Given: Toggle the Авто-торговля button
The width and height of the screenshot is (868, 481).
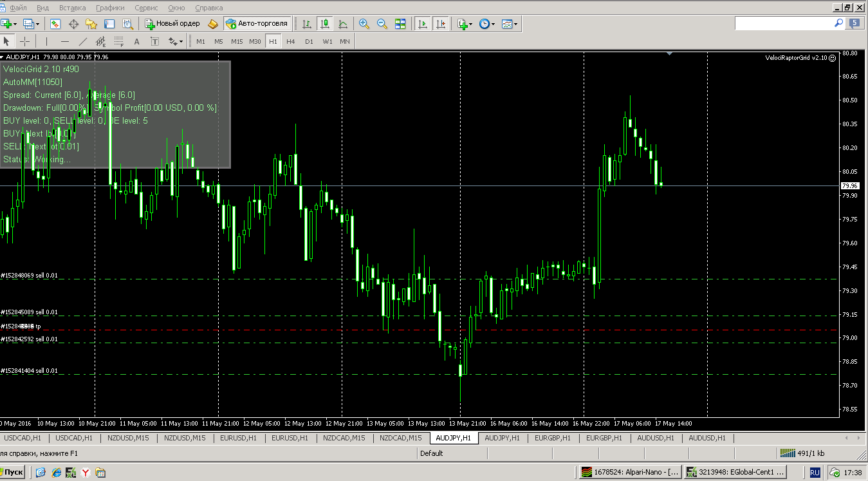Looking at the screenshot, I should pos(257,24).
